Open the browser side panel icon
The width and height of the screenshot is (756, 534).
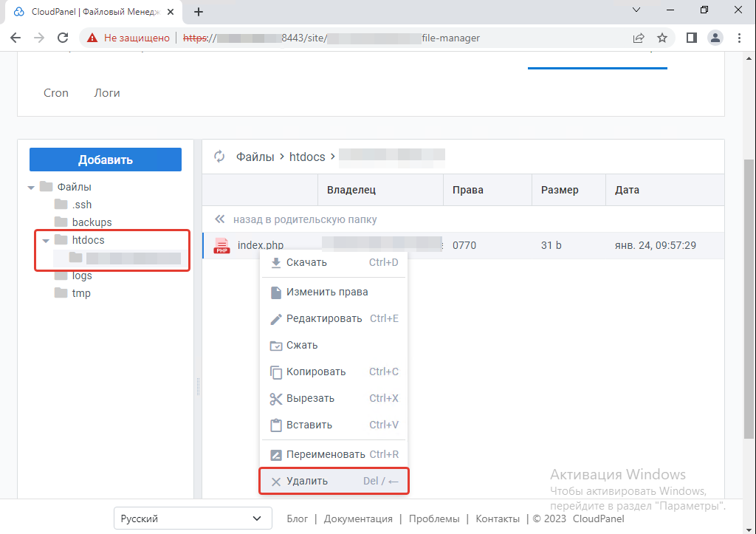click(691, 38)
